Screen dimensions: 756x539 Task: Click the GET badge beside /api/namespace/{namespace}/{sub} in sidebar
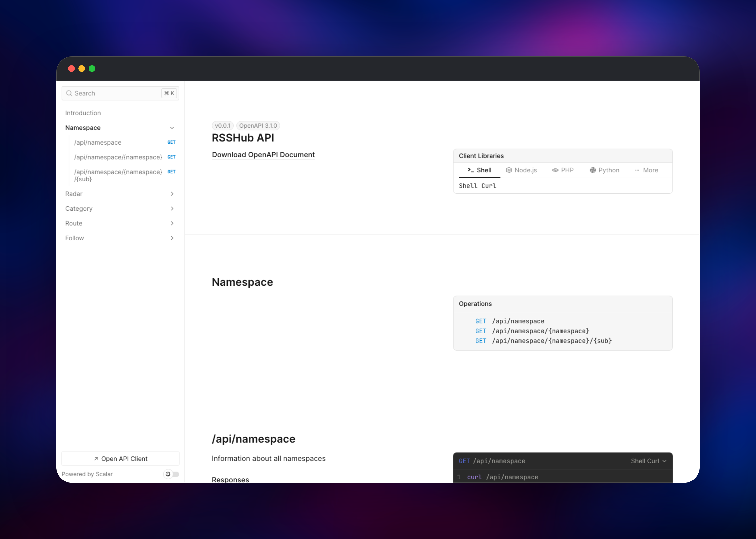click(x=171, y=172)
